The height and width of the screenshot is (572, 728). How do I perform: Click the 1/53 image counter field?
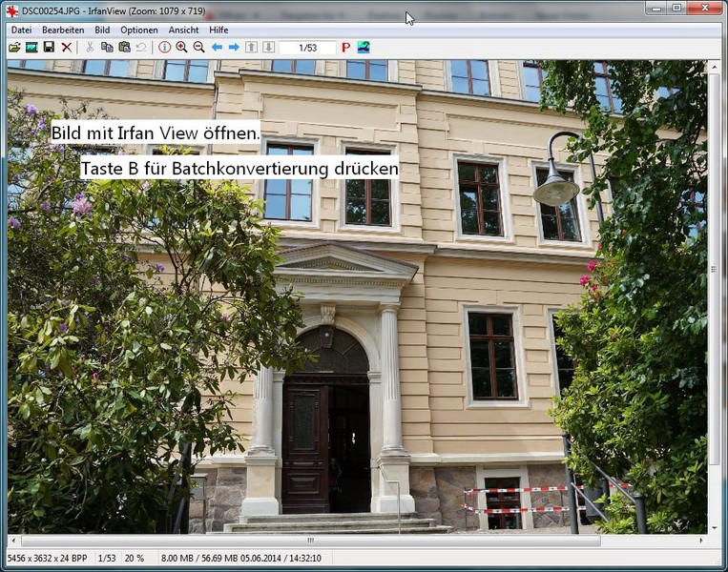click(307, 47)
